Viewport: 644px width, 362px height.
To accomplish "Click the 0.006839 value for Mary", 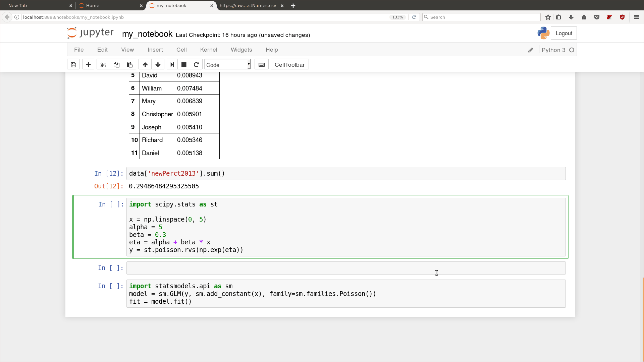I will click(190, 101).
